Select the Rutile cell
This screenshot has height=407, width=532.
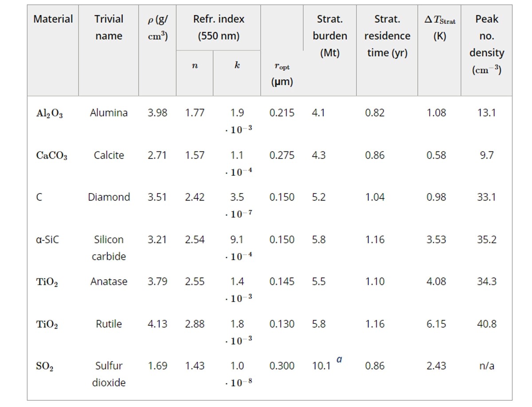[x=109, y=324]
